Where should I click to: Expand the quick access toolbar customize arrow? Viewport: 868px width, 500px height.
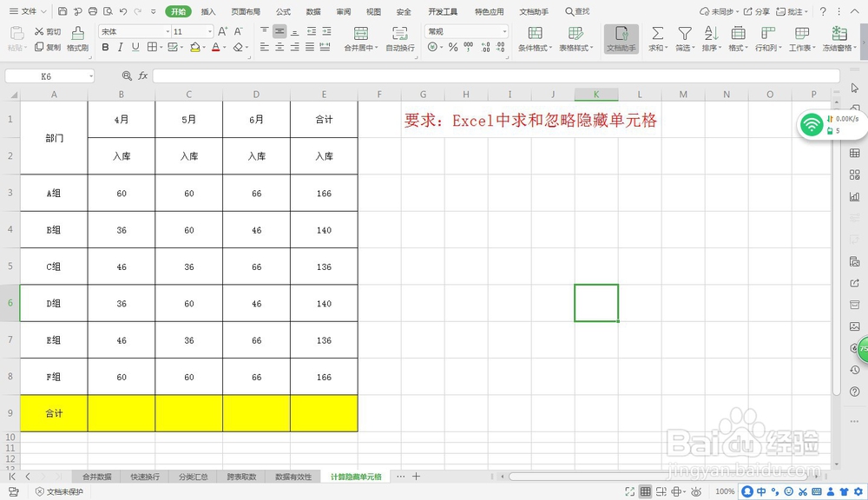(x=154, y=11)
